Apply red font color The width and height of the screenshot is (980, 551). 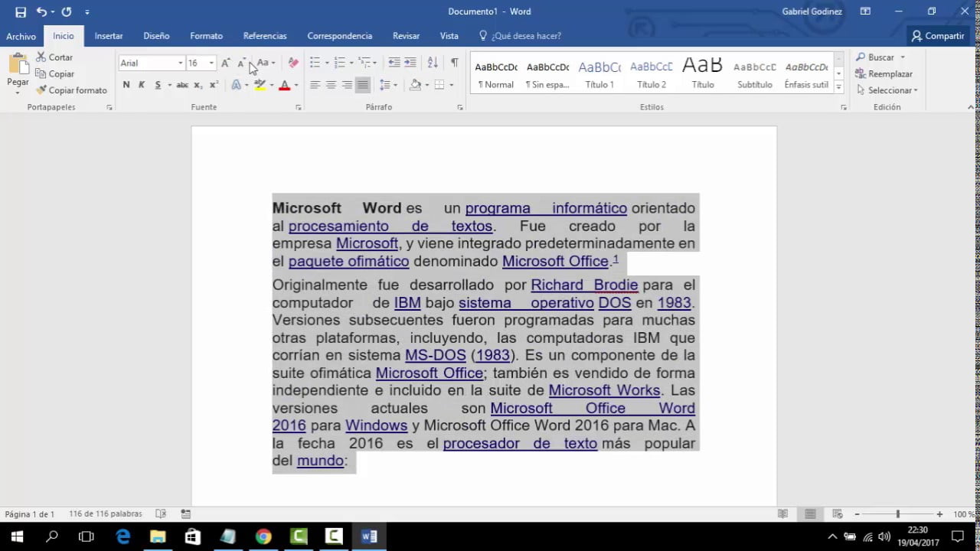point(284,85)
